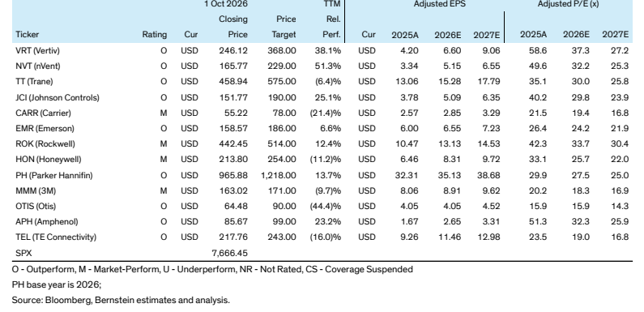Click the SPX index value 7,666.45
Image resolution: width=644 pixels, height=312 pixels.
click(229, 253)
